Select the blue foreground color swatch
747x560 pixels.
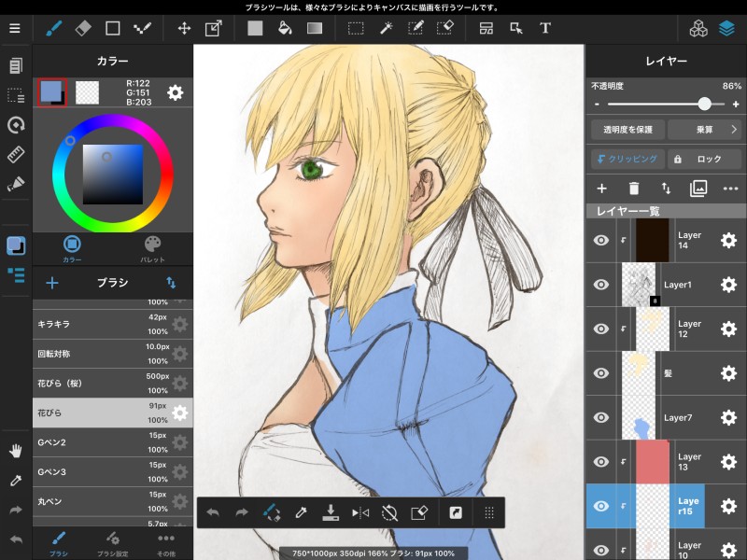click(51, 91)
